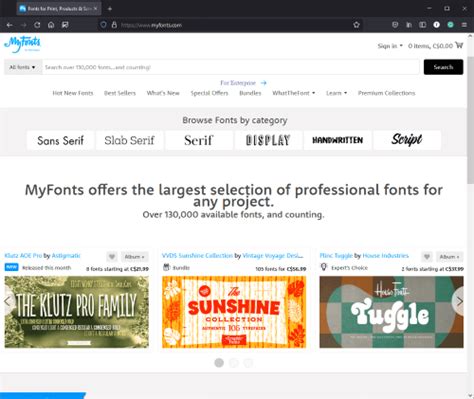Favorite Klutz AOE Pro with heart icon
474x399 pixels.
(112, 257)
